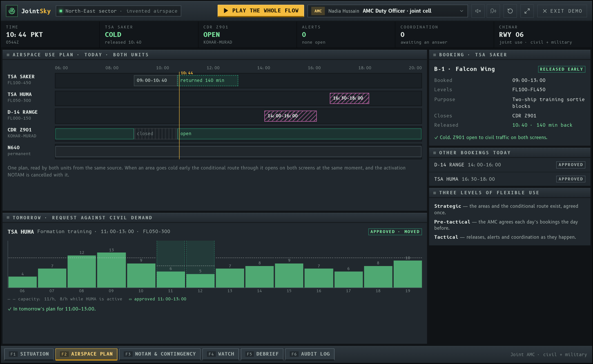Click the COORDINATION 0 awaiting tile

point(444,34)
